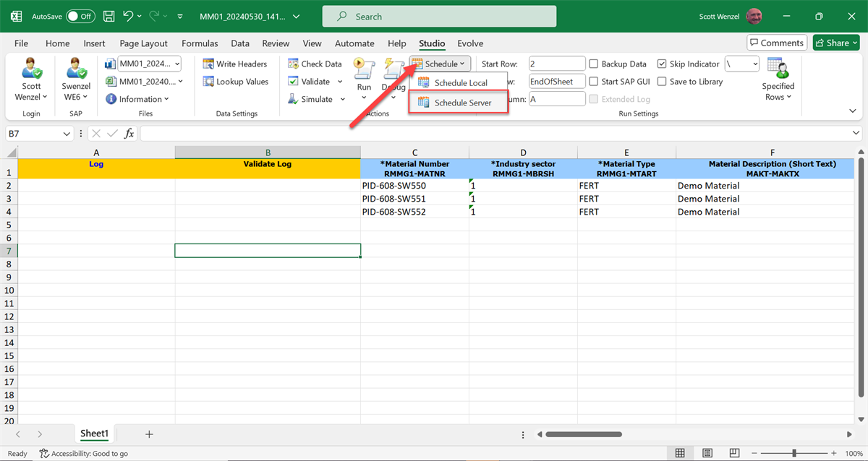Switch to the Evolve ribbon tab
The width and height of the screenshot is (868, 461).
(x=470, y=43)
